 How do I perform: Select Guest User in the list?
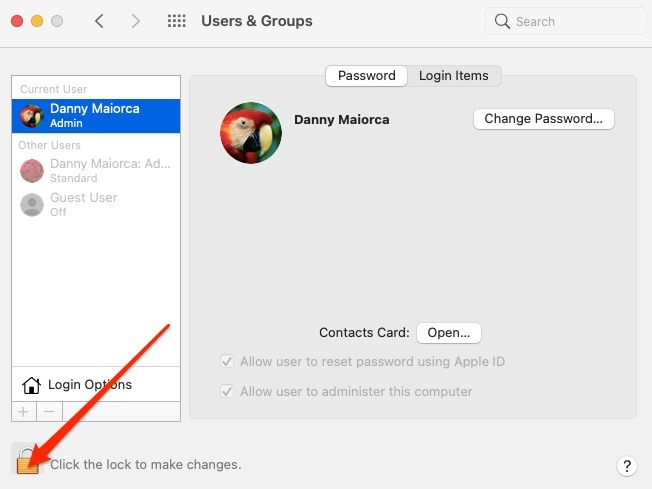click(96, 205)
